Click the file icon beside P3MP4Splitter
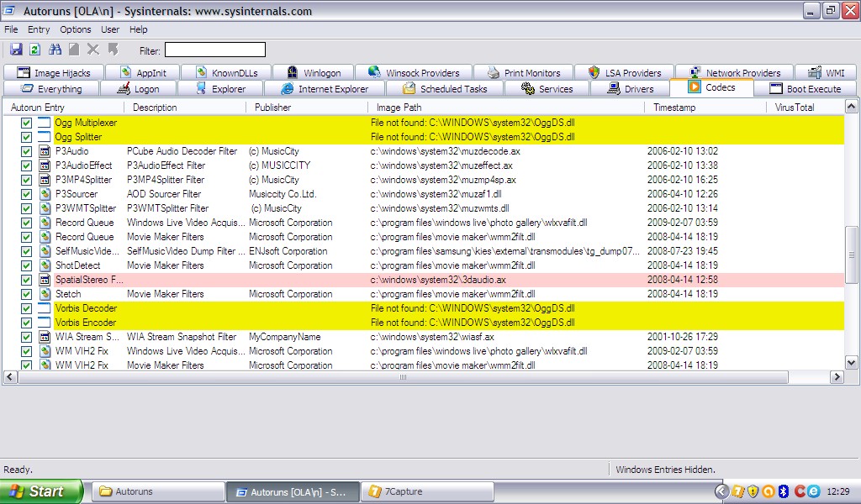This screenshot has width=861, height=504. [x=45, y=180]
